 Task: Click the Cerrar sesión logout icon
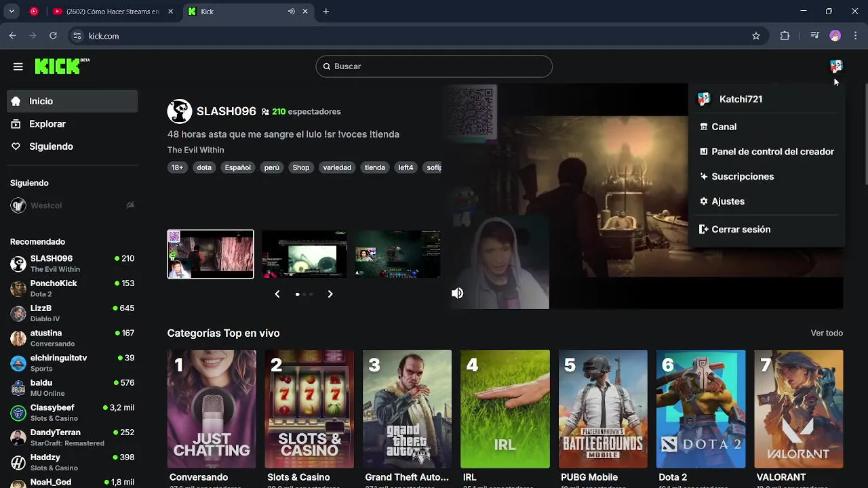(704, 229)
